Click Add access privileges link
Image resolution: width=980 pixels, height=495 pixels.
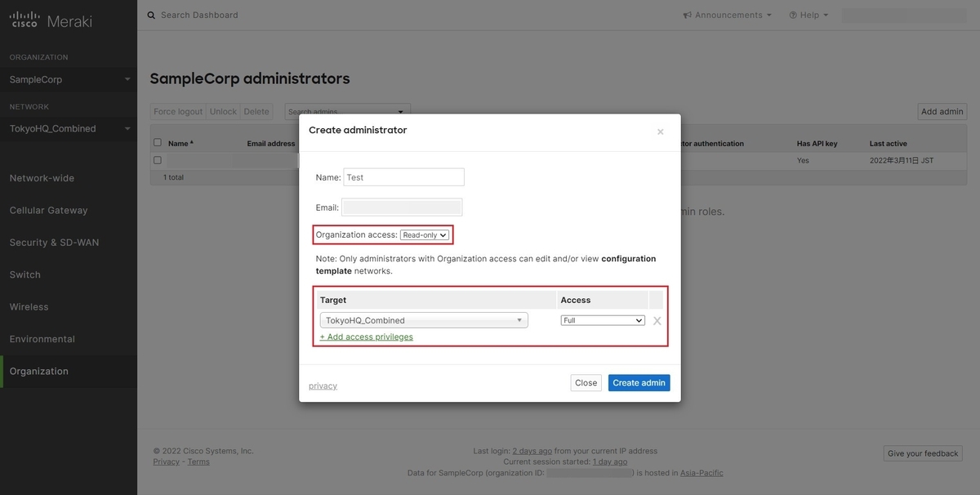click(367, 337)
